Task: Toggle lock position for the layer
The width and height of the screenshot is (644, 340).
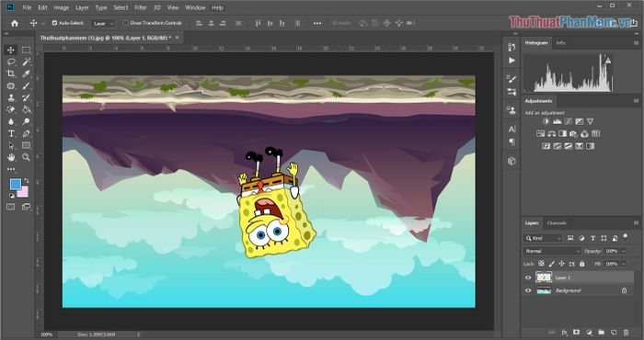Action: (x=561, y=264)
